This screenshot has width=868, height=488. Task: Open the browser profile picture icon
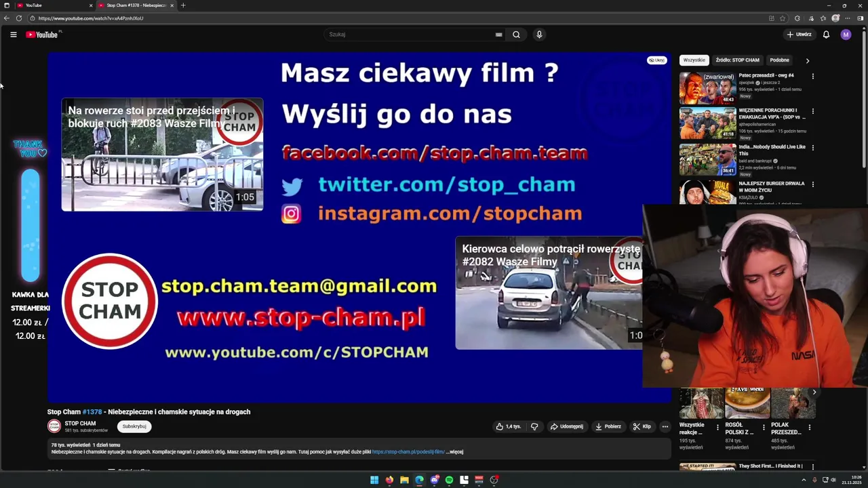(835, 18)
